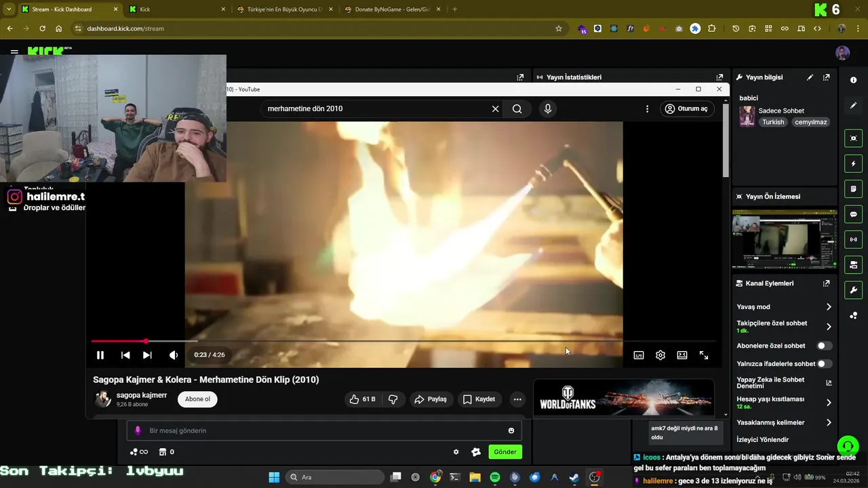Seek on the video progress bar
This screenshot has width=868, height=488.
403,341
